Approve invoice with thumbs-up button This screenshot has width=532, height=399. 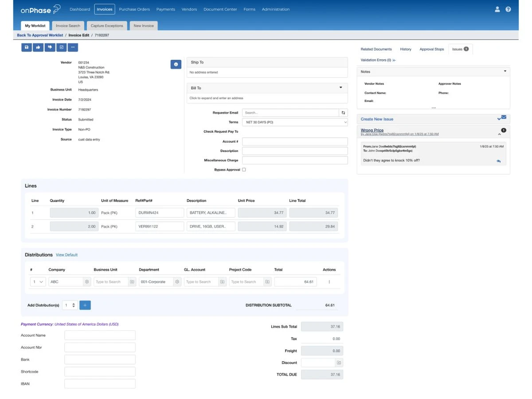coord(38,47)
